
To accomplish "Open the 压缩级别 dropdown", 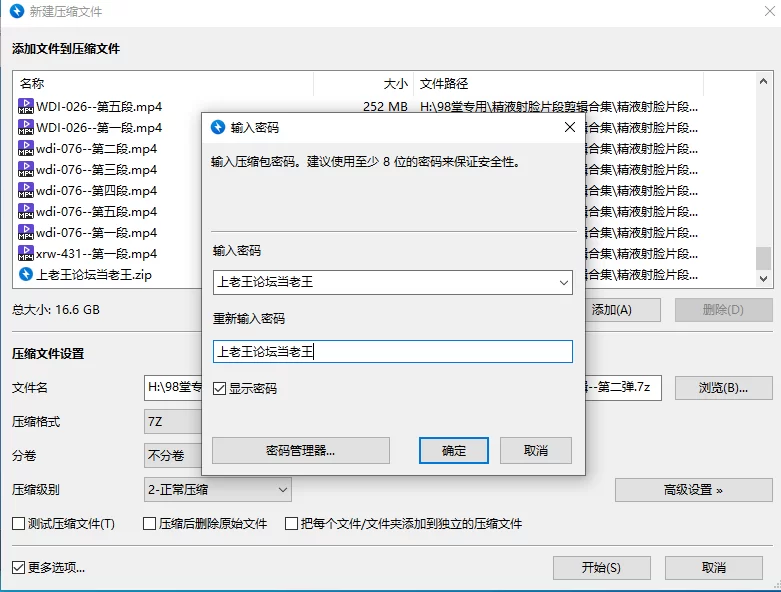I will tap(218, 490).
